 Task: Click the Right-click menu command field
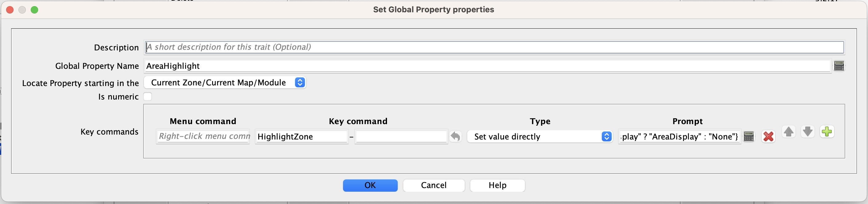point(203,137)
